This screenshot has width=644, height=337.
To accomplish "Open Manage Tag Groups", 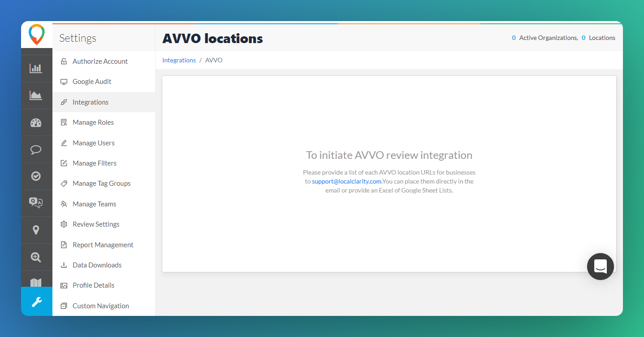I will (x=102, y=184).
